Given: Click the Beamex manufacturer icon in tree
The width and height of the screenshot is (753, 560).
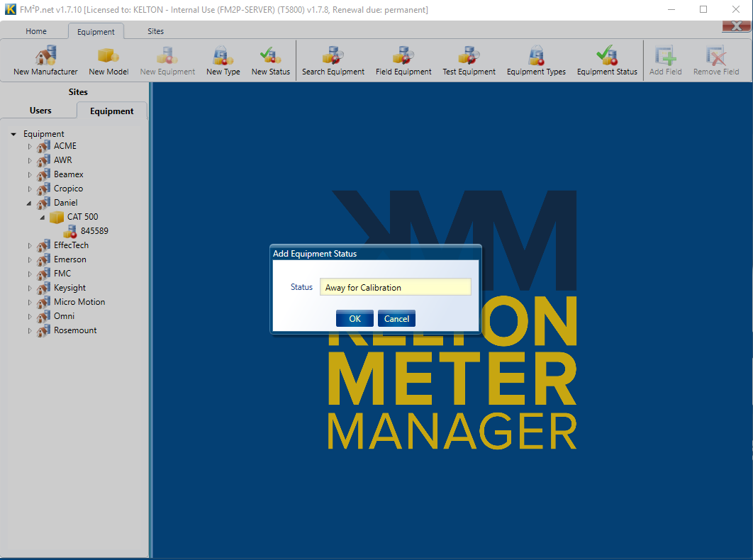Looking at the screenshot, I should click(x=44, y=174).
